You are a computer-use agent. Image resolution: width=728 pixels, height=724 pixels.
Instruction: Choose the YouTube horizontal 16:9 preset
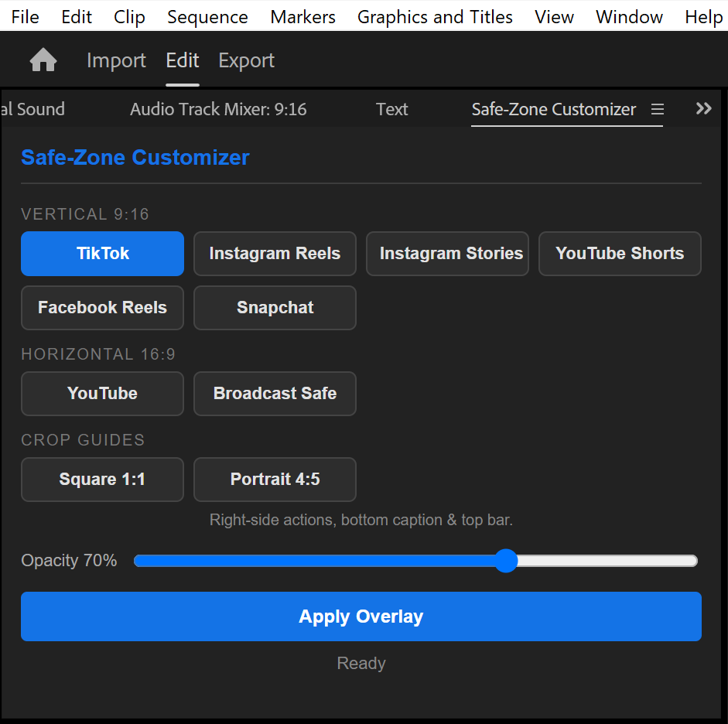(x=103, y=394)
